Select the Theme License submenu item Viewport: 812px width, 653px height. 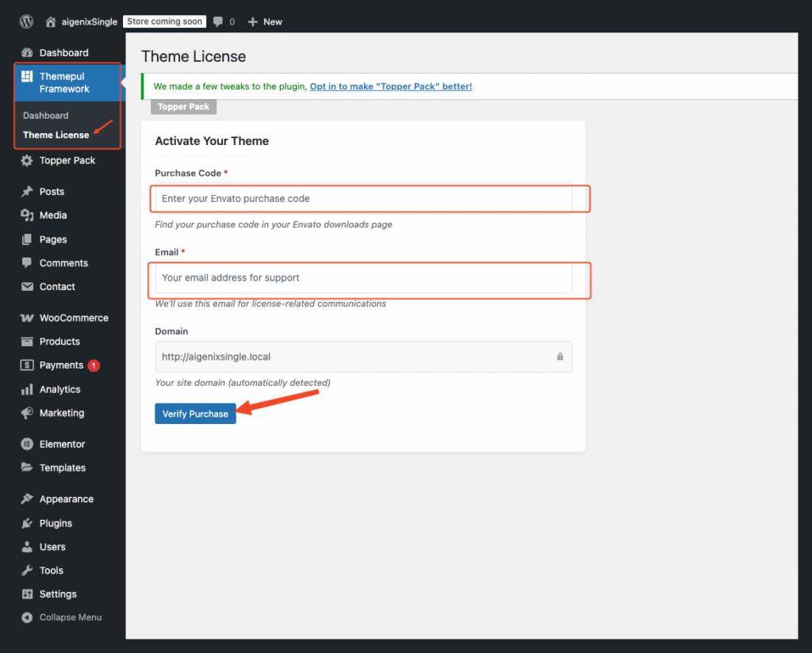[x=56, y=135]
